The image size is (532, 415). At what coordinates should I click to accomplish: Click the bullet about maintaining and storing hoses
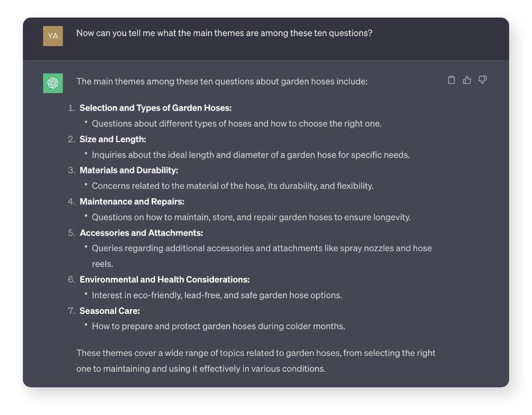click(251, 217)
